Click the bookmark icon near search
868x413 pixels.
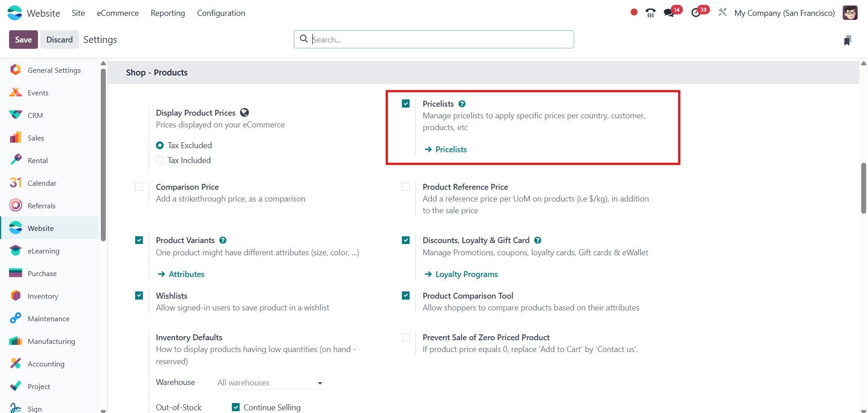848,40
